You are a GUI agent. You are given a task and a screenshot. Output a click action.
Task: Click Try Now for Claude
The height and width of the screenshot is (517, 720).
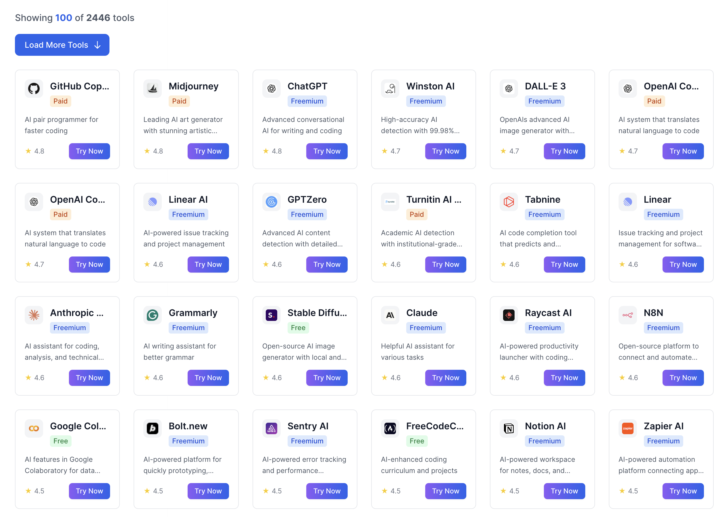tap(445, 377)
